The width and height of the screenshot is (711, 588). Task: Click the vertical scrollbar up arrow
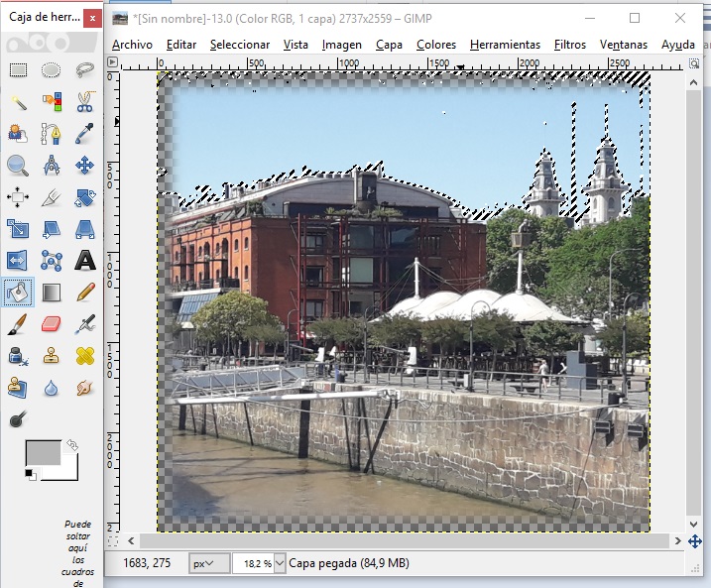(x=693, y=82)
